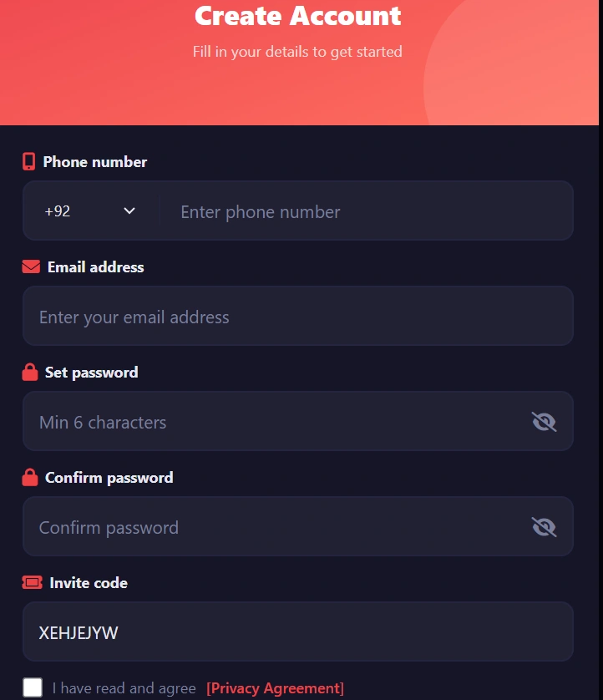Viewport: 603px width, 700px height.
Task: Show the Set password field contents
Action: tap(544, 422)
